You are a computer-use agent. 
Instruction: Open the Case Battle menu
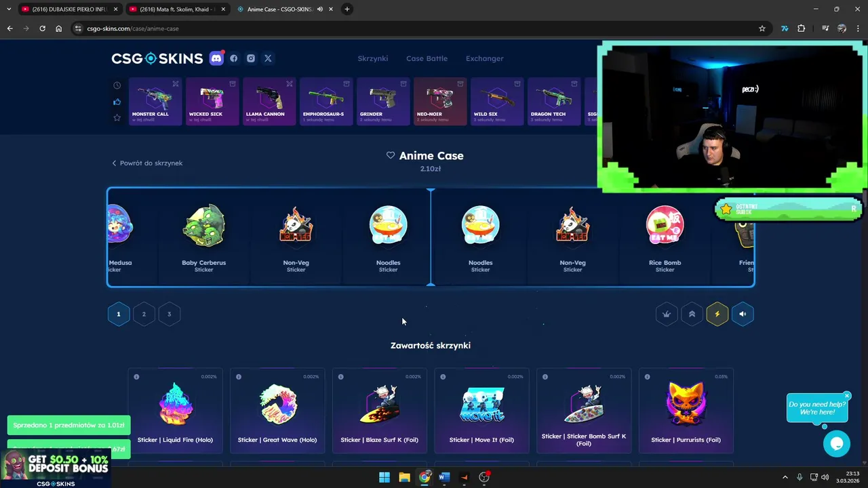[427, 58]
